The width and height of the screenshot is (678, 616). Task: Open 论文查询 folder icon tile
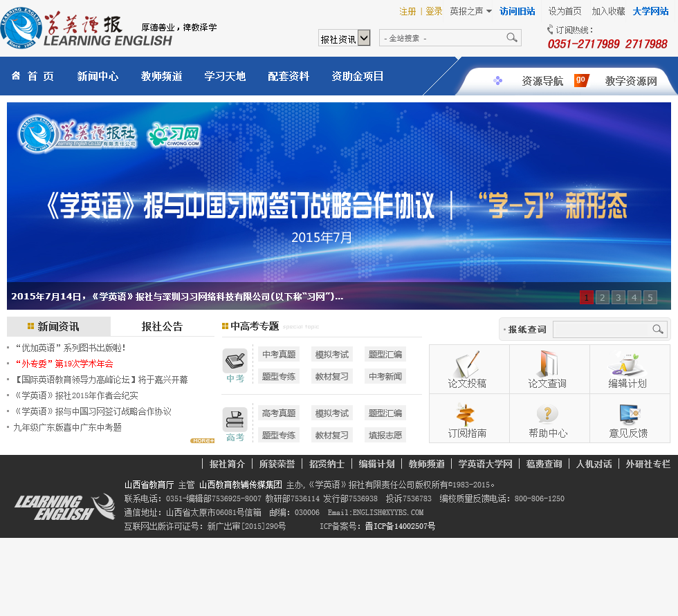click(x=549, y=369)
